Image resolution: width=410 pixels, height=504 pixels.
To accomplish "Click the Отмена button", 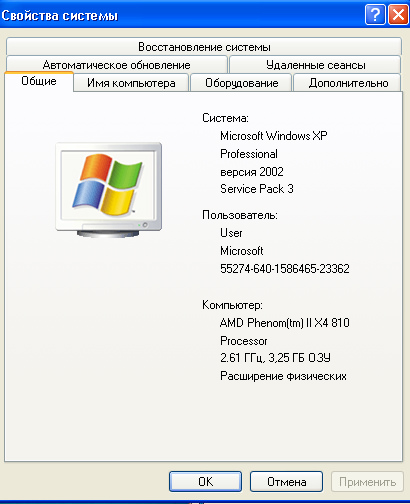I will click(286, 481).
